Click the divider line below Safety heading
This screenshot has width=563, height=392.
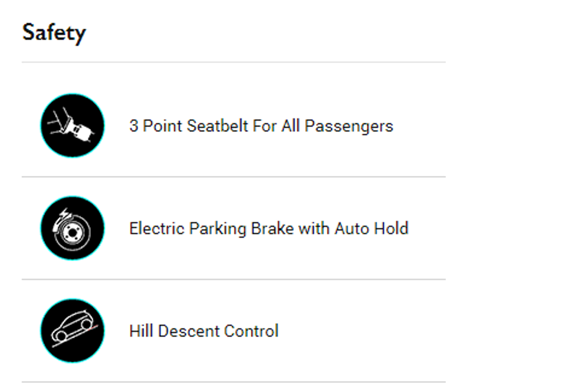pos(234,62)
